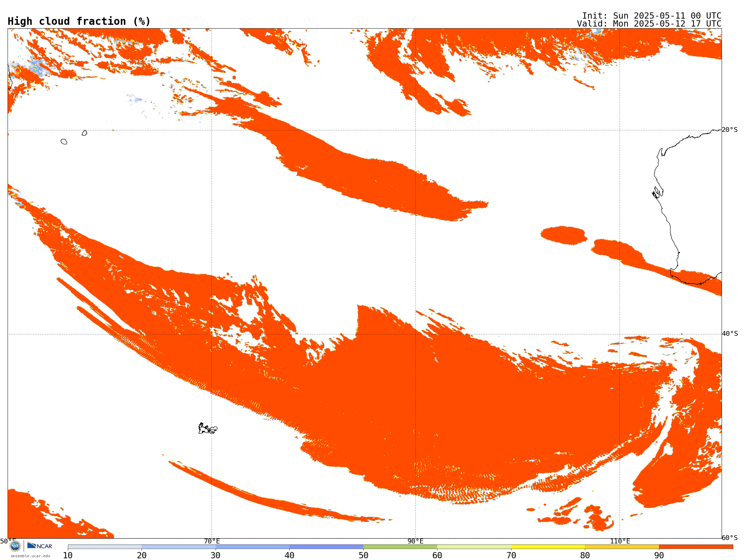Click the 20–30 light blue colorbar segment
The width and height of the screenshot is (744, 560).
[x=178, y=547]
